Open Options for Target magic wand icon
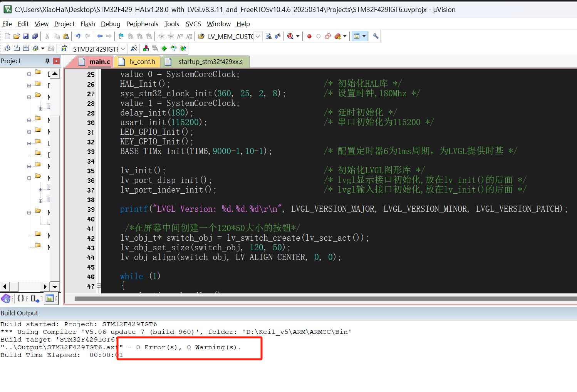 pyautogui.click(x=134, y=49)
